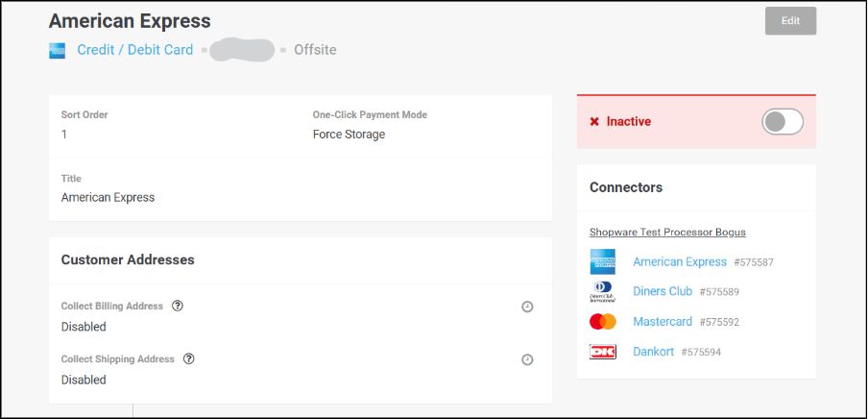The width and height of the screenshot is (868, 419).
Task: Open the Dankort connector link
Action: (654, 352)
